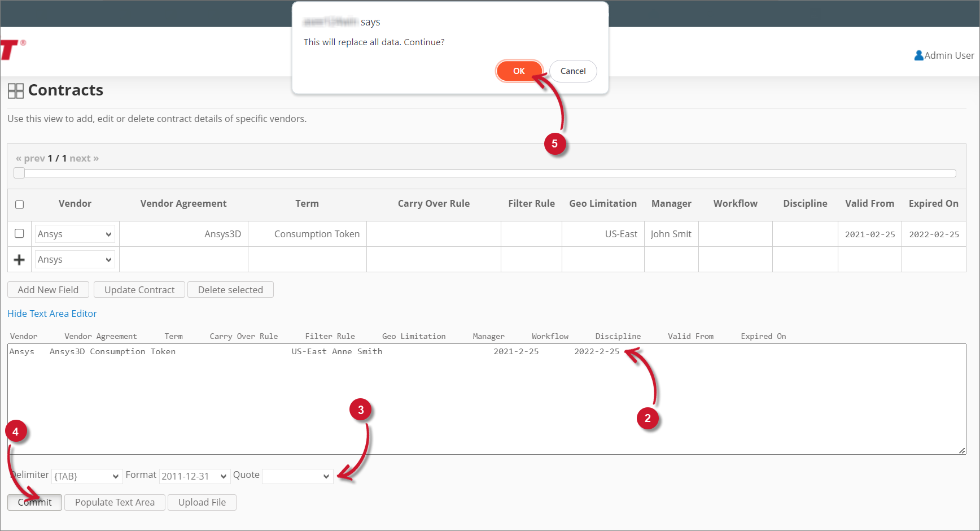Click the Update Contract button
The image size is (980, 531).
(139, 289)
